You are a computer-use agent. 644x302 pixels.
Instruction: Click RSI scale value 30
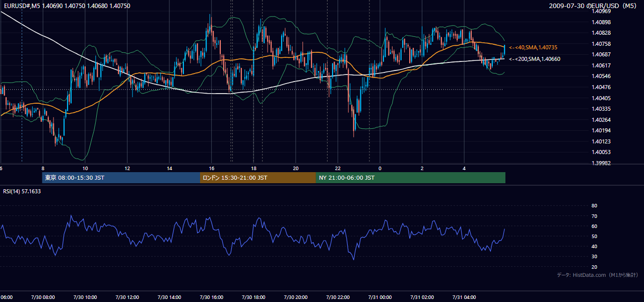coord(594,257)
